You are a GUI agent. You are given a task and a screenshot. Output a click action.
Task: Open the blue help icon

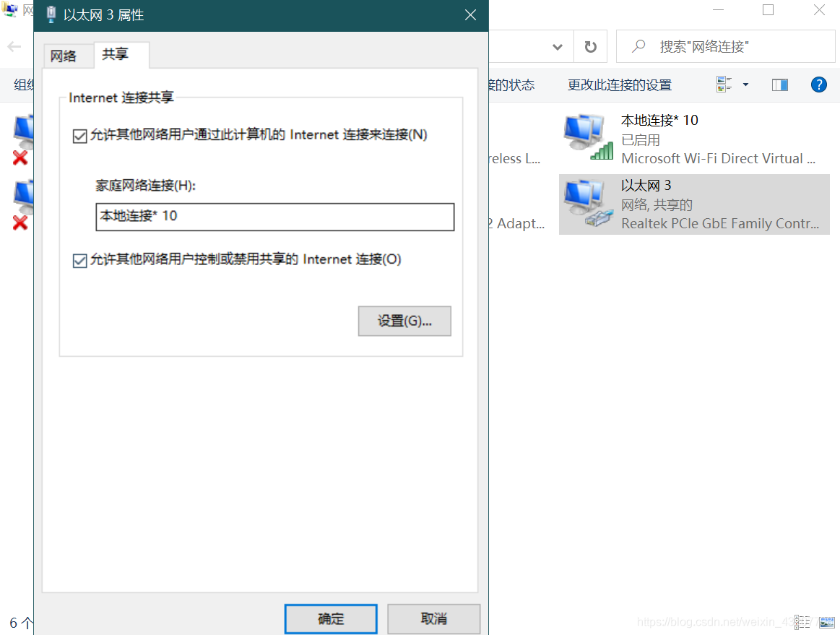pyautogui.click(x=818, y=85)
